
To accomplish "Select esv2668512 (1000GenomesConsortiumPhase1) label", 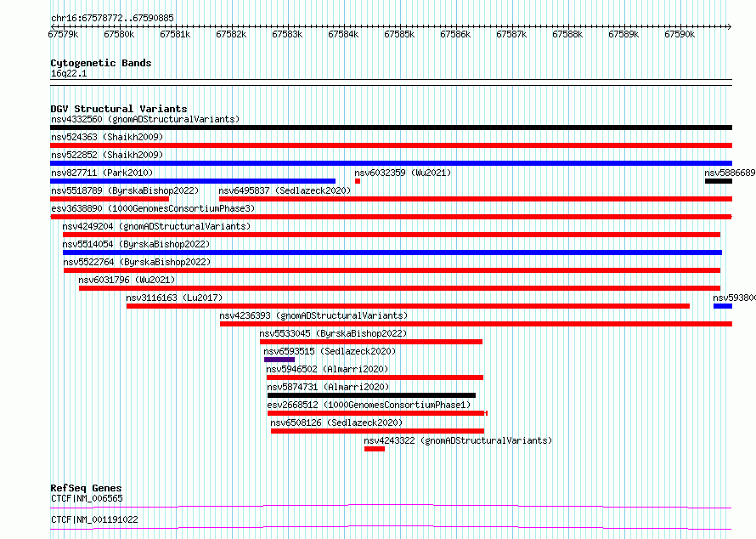I will pyautogui.click(x=369, y=405).
